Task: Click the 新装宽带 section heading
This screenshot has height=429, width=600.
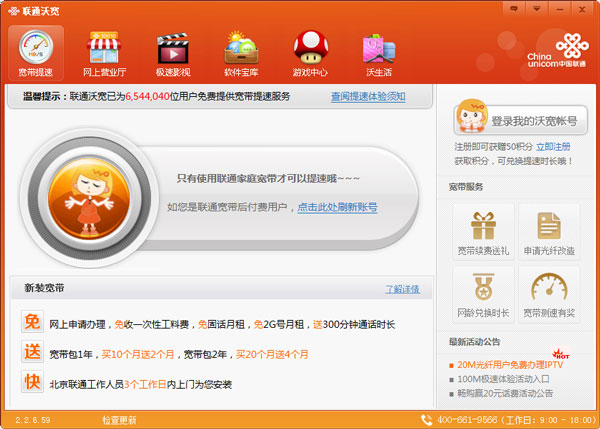Action: click(44, 288)
